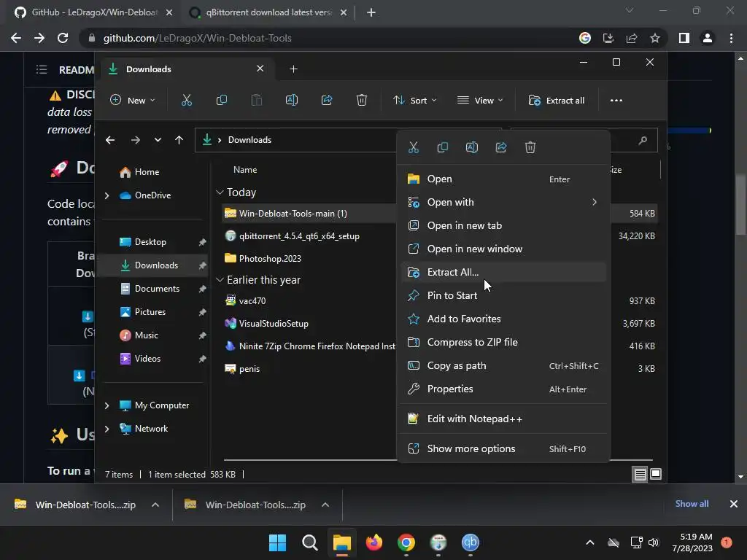The width and height of the screenshot is (747, 560).
Task: Expand Network in navigation pane
Action: [x=107, y=429]
